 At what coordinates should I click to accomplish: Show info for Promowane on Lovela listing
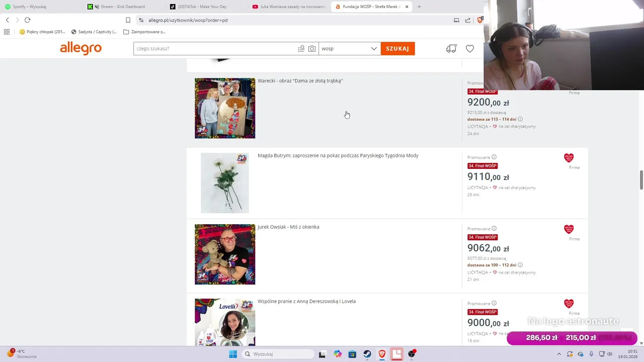(x=494, y=303)
